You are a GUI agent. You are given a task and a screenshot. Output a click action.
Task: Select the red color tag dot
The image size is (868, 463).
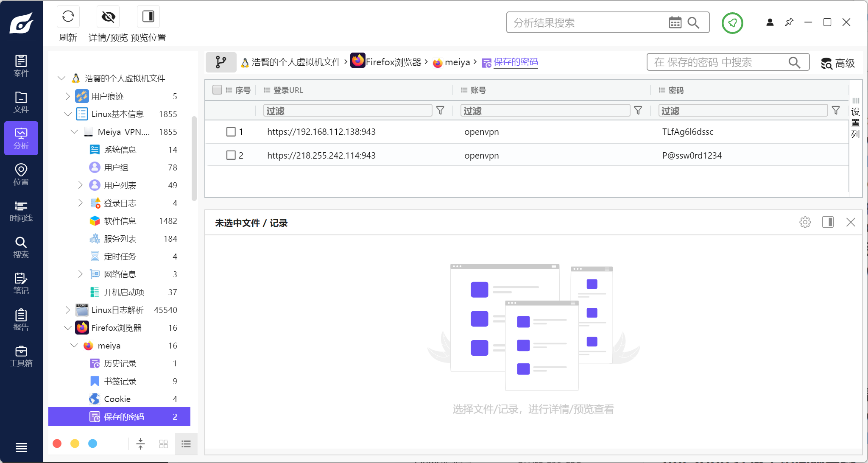[57, 443]
